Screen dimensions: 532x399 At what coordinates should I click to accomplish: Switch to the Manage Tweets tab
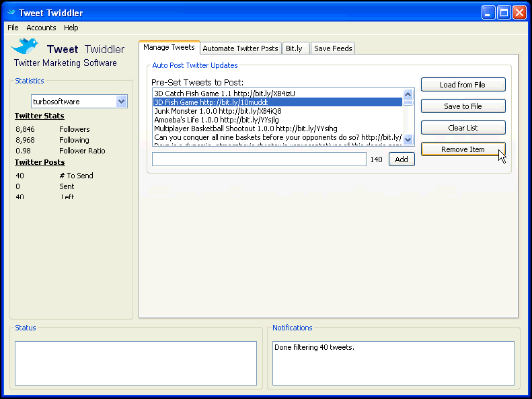pyautogui.click(x=169, y=48)
